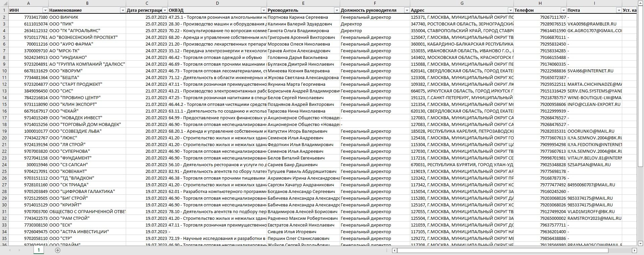Select Директор cell in ООО "ПИК" row
644x255 pixels.
tap(375, 24)
